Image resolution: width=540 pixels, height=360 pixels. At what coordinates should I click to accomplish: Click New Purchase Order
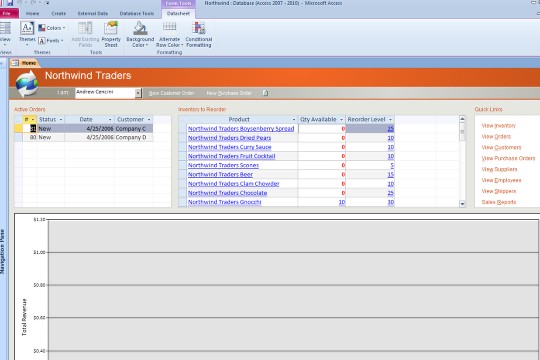point(229,93)
